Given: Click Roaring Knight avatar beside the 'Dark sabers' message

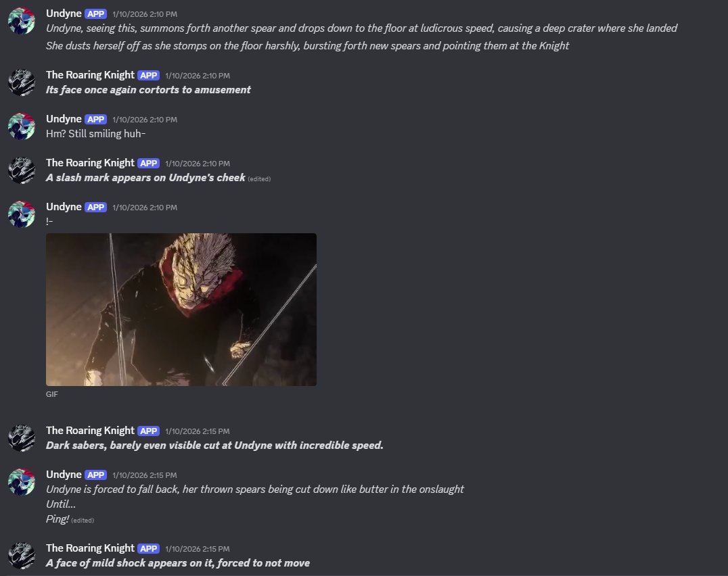Looking at the screenshot, I should 22,438.
